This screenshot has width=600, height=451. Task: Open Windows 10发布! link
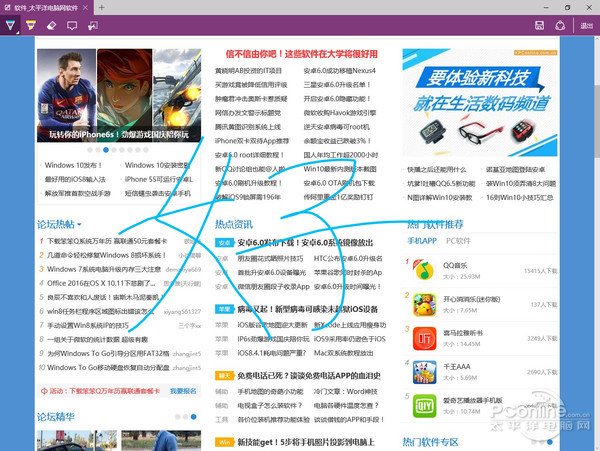[73, 165]
